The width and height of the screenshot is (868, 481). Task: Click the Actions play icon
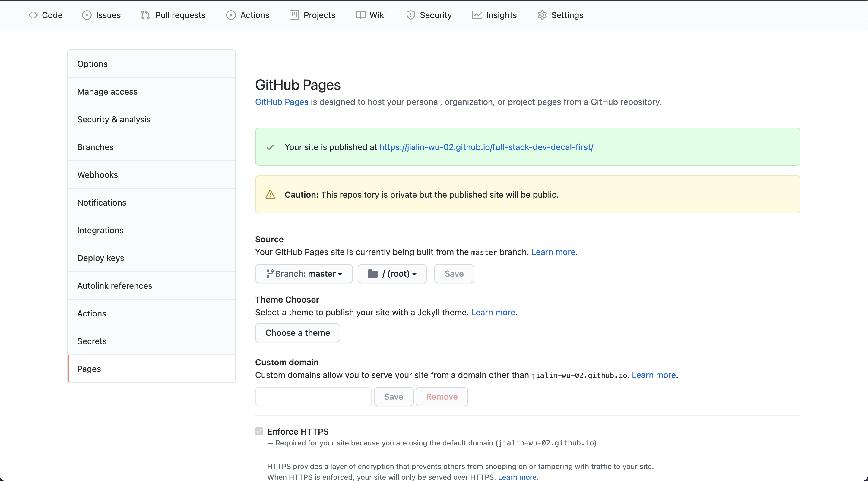pyautogui.click(x=231, y=15)
